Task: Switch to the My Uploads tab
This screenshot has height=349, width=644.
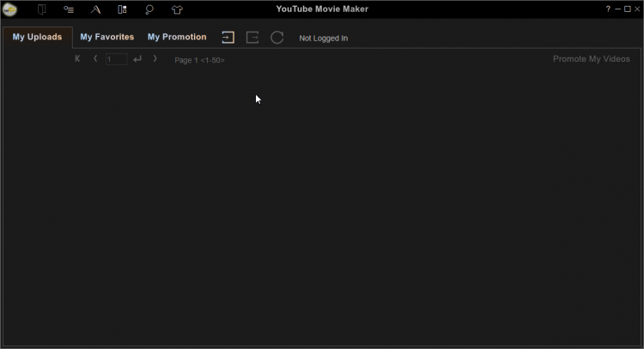Action: click(38, 37)
